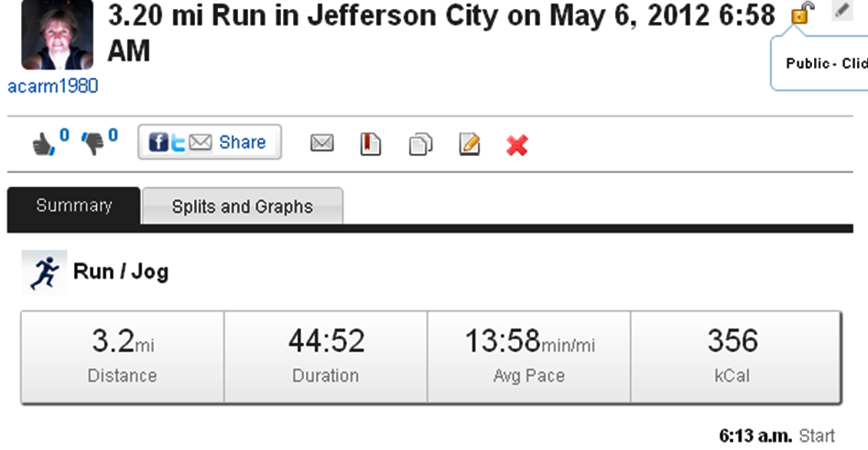Viewport: 868px width, 450px height.
Task: Open the Share button
Action: pos(210,142)
